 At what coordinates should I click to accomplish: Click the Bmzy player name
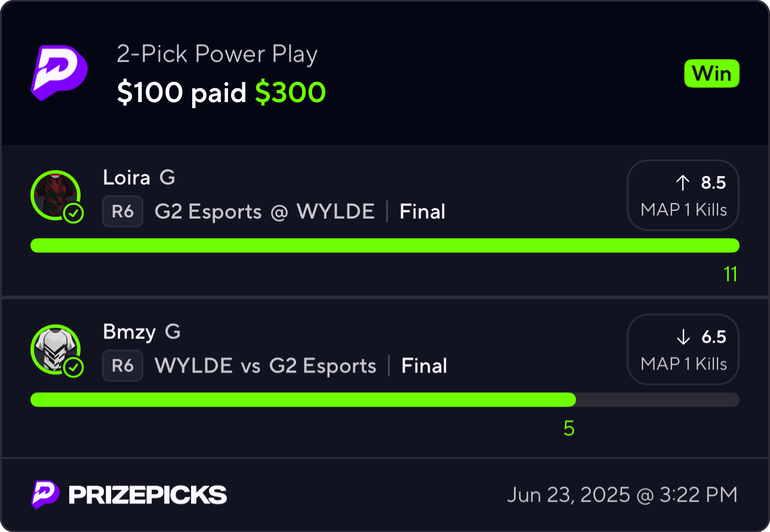[129, 332]
